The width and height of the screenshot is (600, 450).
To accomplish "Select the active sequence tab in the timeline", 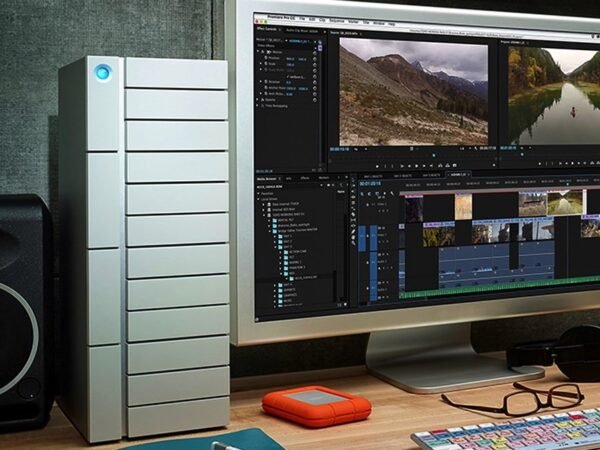I will (459, 174).
